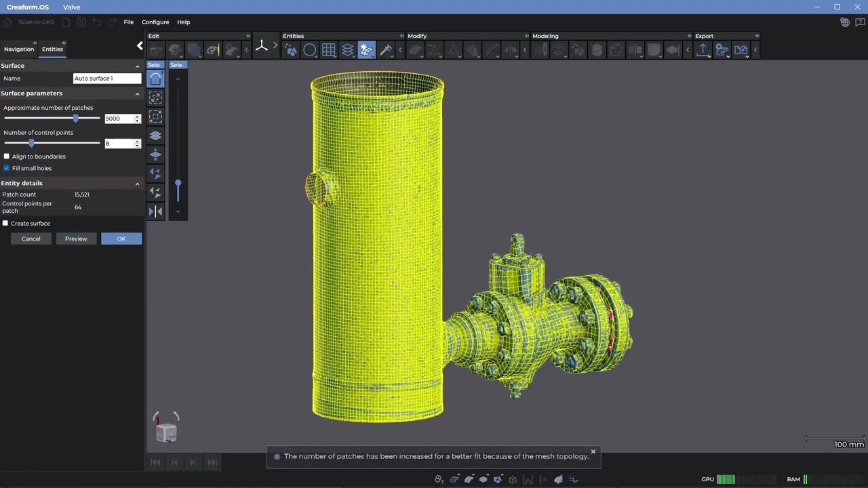The image size is (868, 488).
Task: Switch to the Entities tab
Action: pyautogui.click(x=52, y=49)
